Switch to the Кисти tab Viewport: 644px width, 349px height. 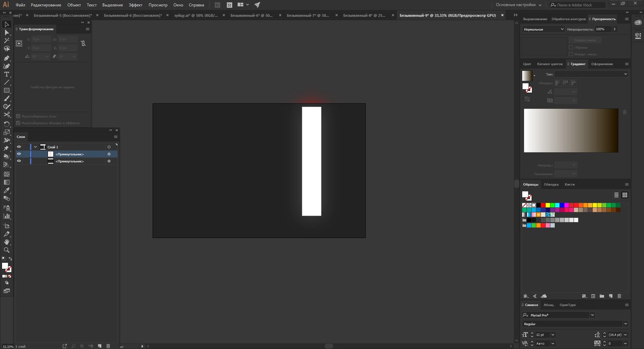pos(570,185)
